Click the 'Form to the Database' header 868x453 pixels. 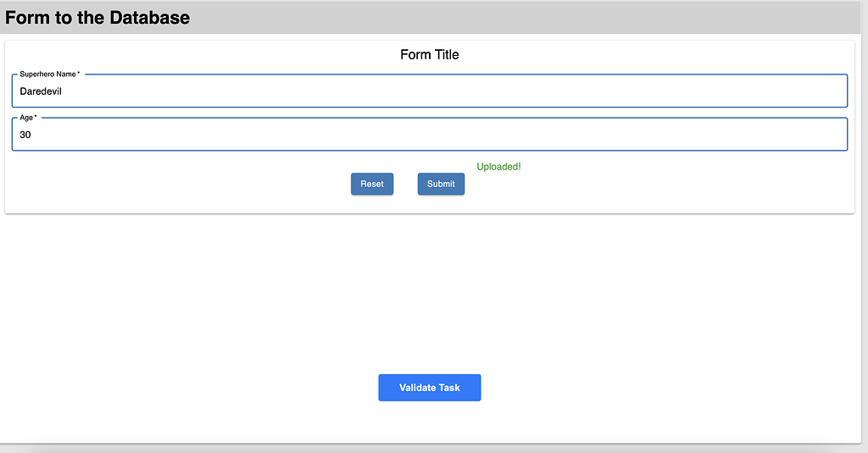coord(97,17)
